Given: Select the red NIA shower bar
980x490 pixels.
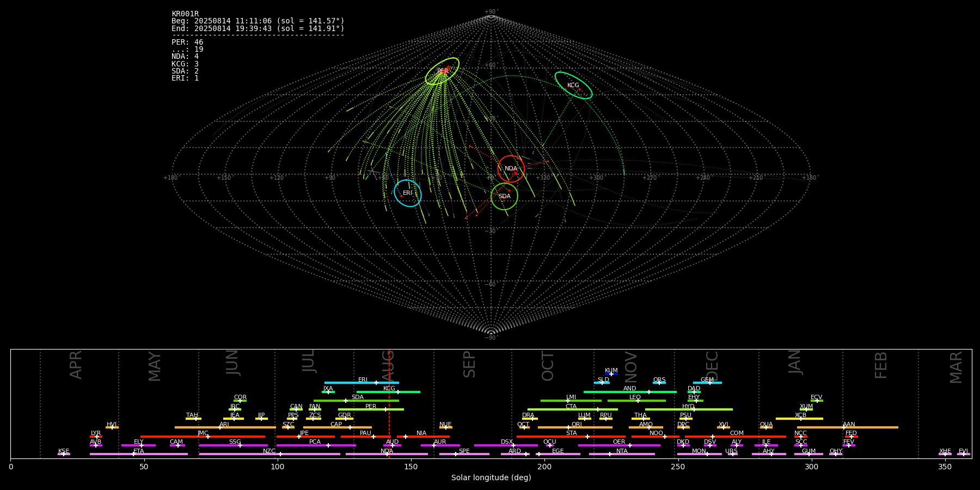Looking at the screenshot, I should (423, 437).
